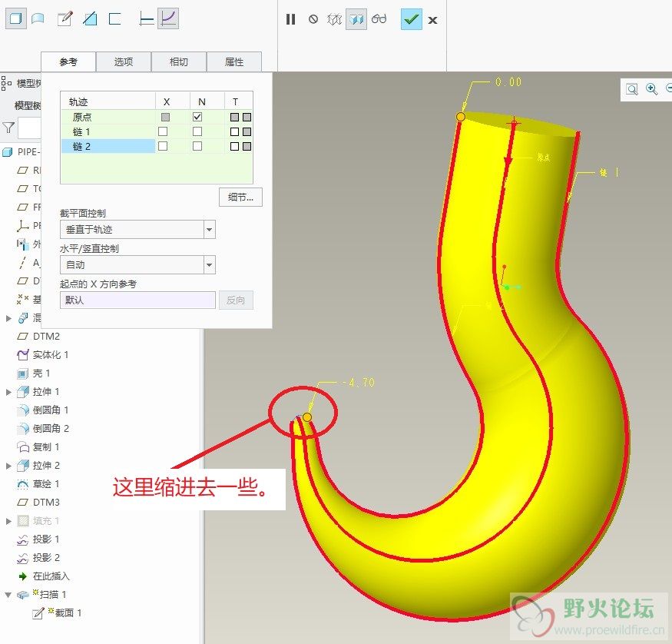The height and width of the screenshot is (644, 672).
Task: Toggle the thin feature icon
Action: pos(115,19)
